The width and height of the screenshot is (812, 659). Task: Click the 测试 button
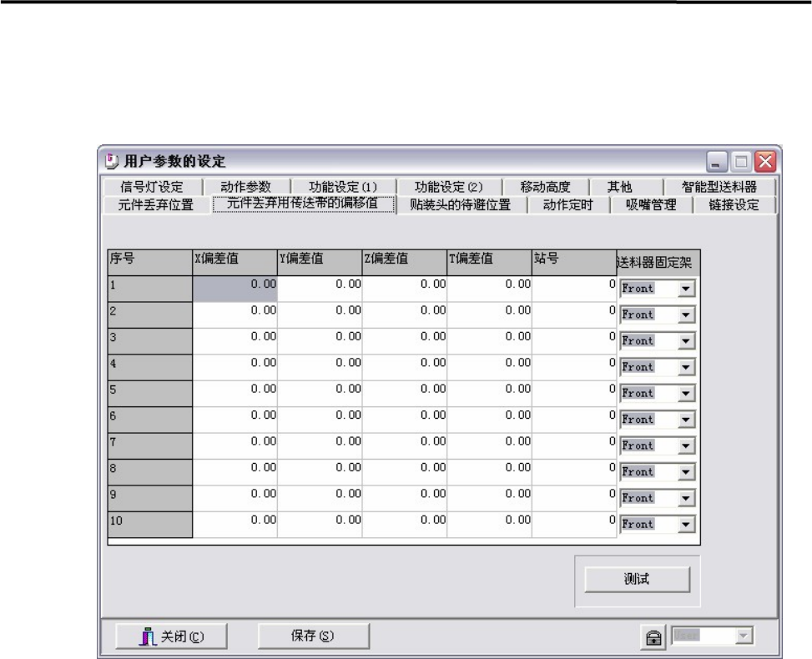(637, 579)
